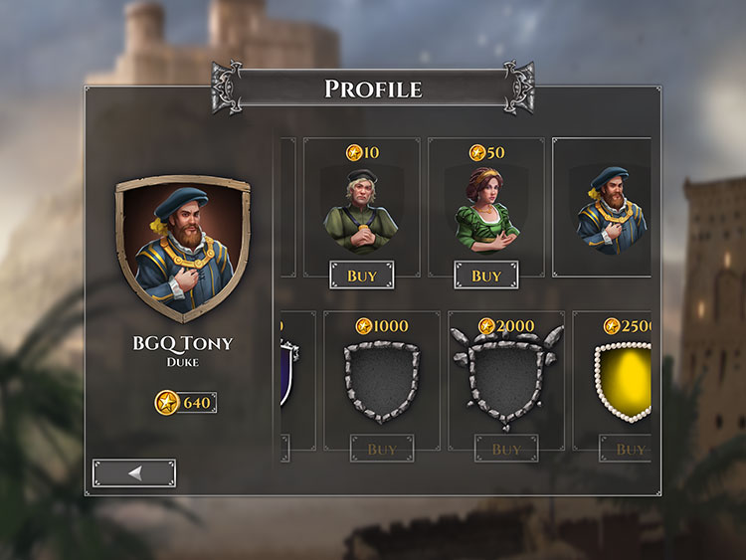746x560 pixels.
Task: Buy the 10-coin blond man avatar
Action: click(362, 275)
